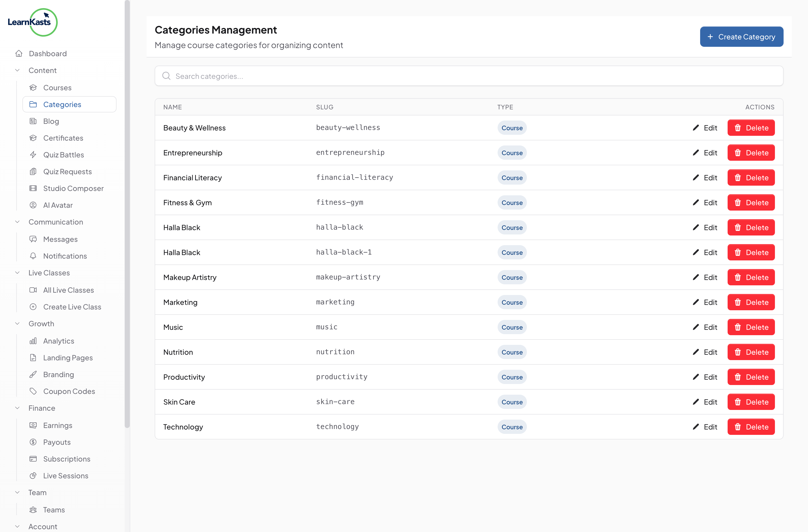Delete the Music category
The height and width of the screenshot is (532, 808).
tap(751, 327)
